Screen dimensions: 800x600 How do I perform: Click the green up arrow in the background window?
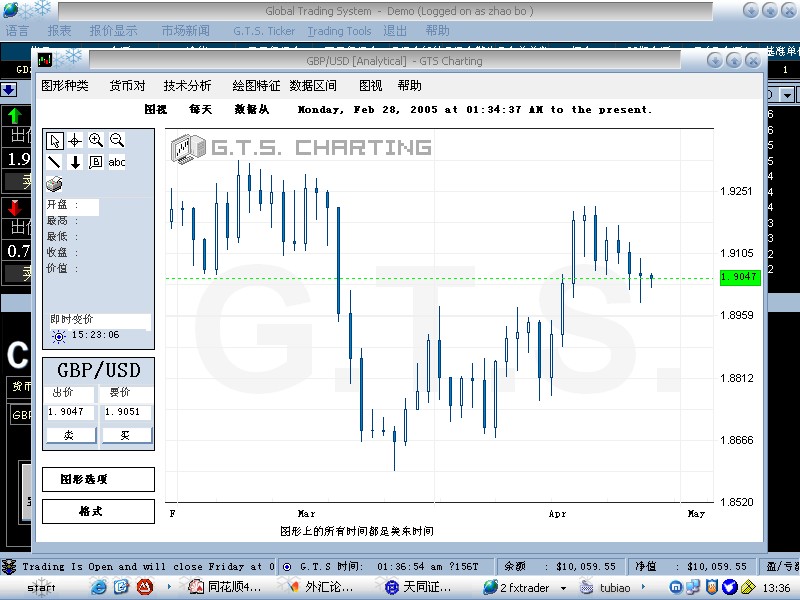click(15, 116)
